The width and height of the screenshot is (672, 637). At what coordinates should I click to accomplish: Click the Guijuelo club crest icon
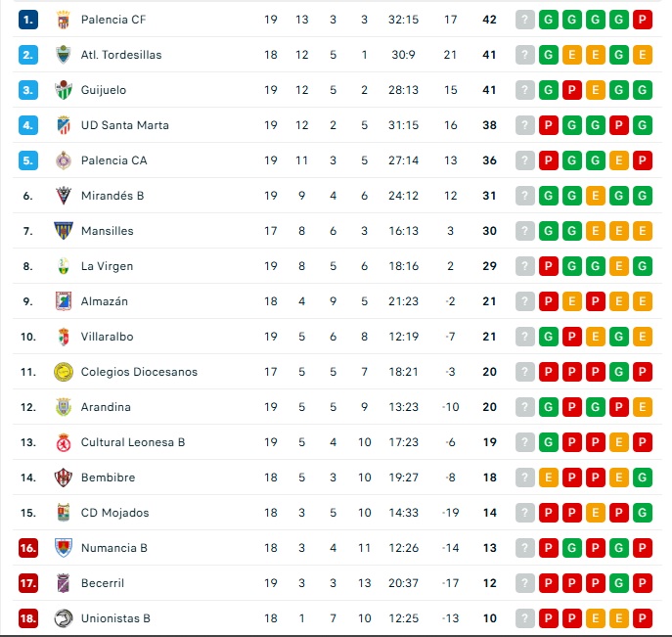(x=64, y=90)
